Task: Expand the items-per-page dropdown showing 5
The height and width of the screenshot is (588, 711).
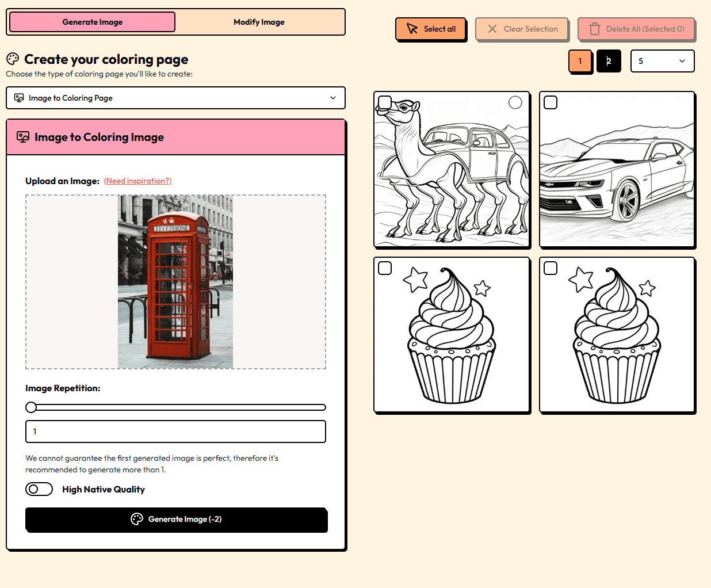Action: (662, 61)
